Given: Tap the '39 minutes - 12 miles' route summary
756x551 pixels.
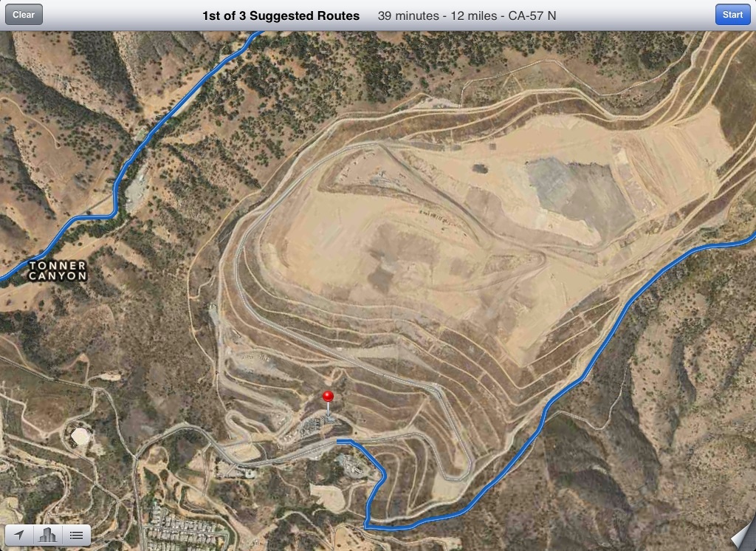Looking at the screenshot, I should coord(437,16).
